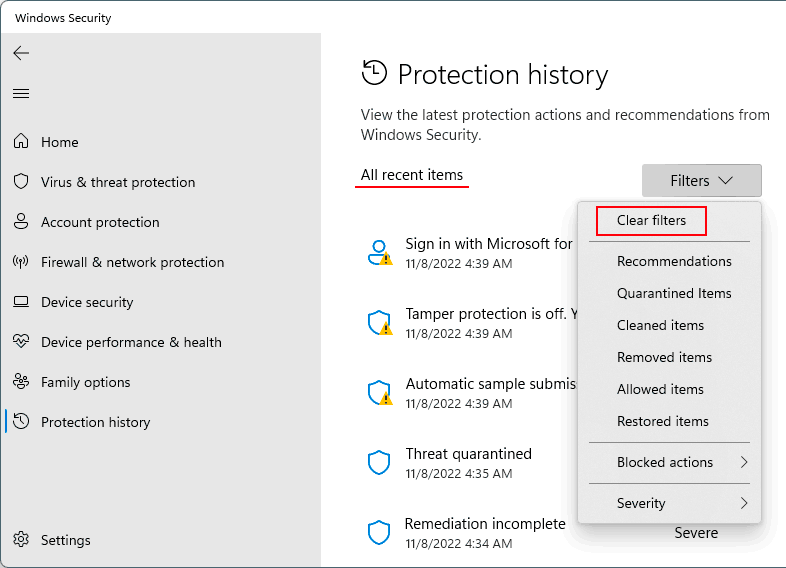
Task: Open Family options page
Action: 86,383
